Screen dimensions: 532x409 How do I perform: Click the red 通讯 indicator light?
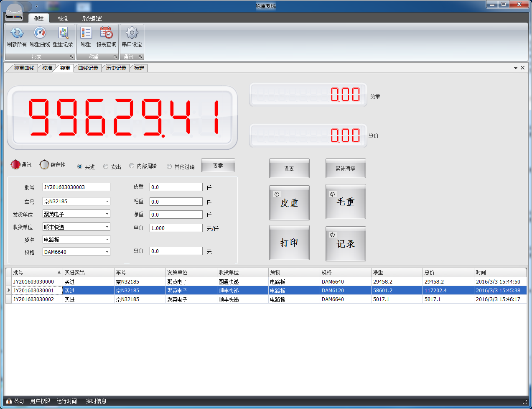tap(15, 165)
